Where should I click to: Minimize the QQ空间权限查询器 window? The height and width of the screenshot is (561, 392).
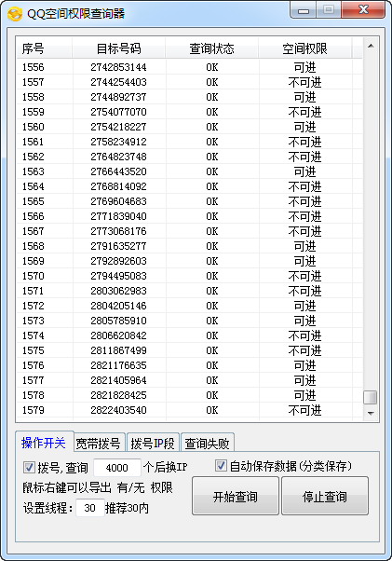click(x=304, y=10)
